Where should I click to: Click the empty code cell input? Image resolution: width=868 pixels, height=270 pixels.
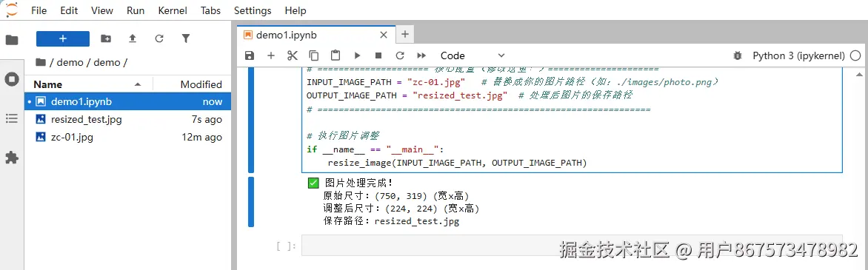point(572,245)
